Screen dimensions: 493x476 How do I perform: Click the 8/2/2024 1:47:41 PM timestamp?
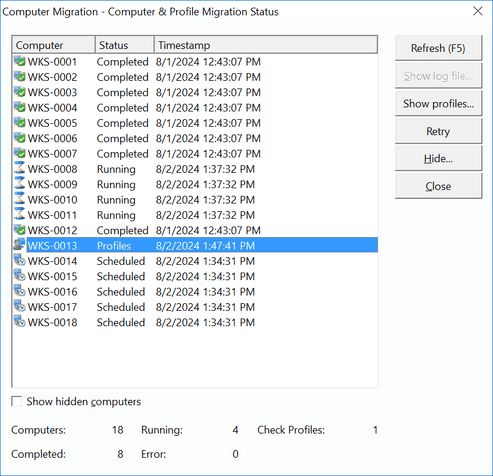[205, 246]
